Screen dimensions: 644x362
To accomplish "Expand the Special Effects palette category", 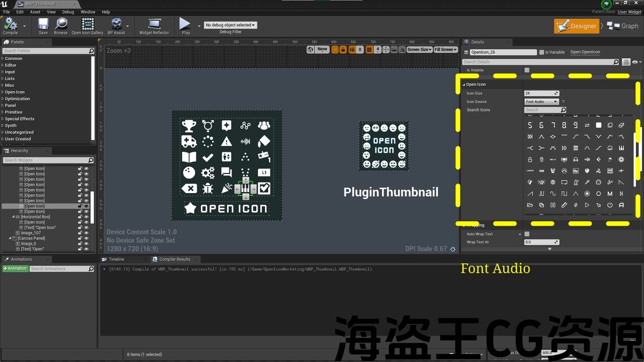I will coord(20,119).
